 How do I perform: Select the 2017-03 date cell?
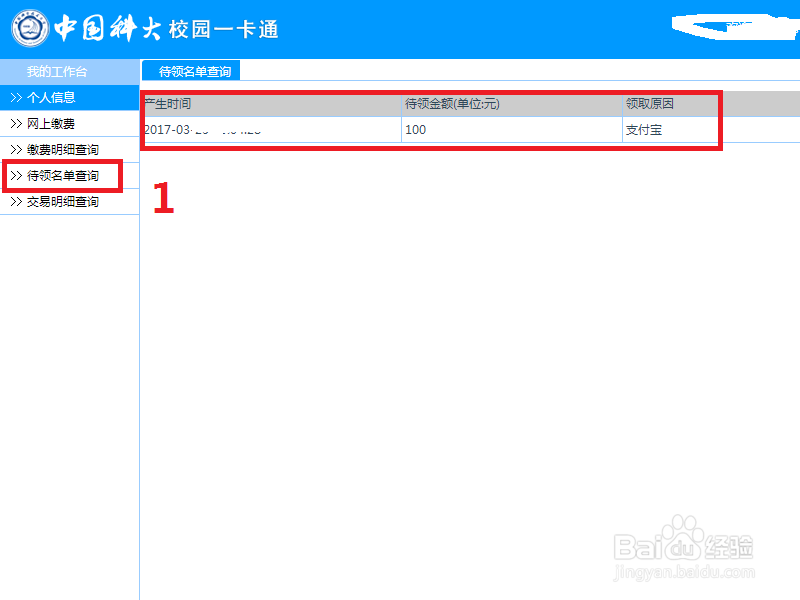[271, 130]
